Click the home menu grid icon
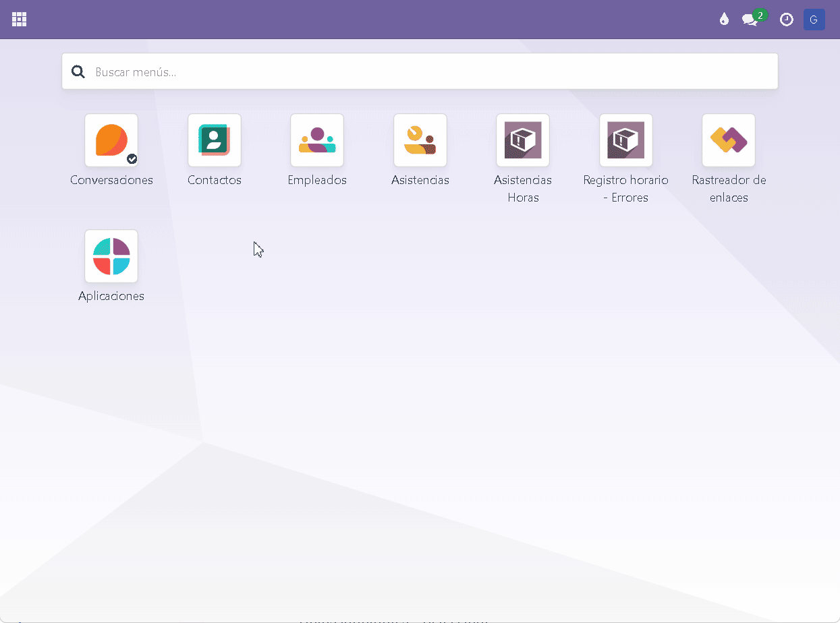The height and width of the screenshot is (623, 840). coord(19,20)
